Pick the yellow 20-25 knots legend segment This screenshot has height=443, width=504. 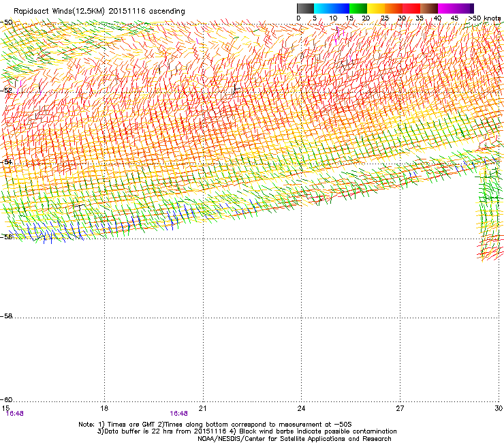point(376,8)
